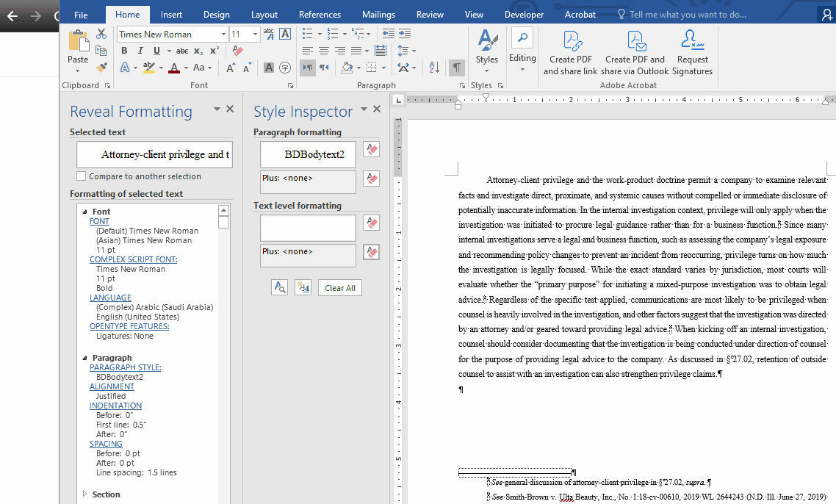
Task: Open the Sort tool
Action: tap(433, 67)
